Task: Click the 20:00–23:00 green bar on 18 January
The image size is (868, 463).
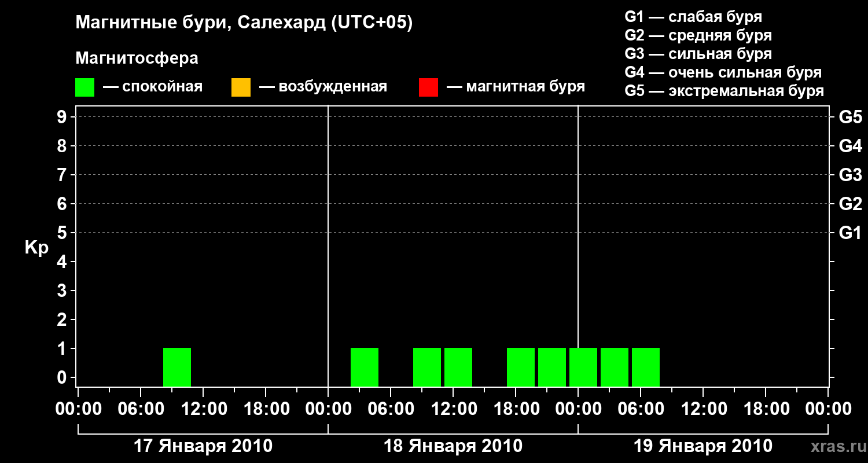Action: [552, 367]
